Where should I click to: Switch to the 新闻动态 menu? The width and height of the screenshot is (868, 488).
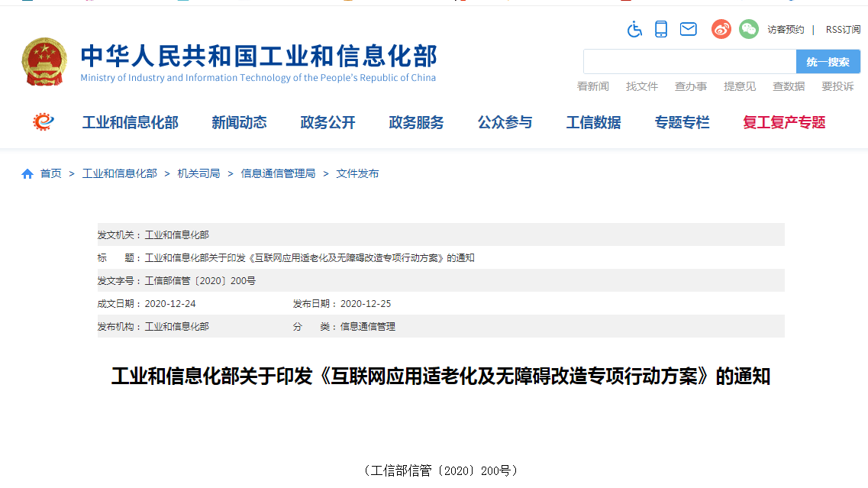(239, 121)
